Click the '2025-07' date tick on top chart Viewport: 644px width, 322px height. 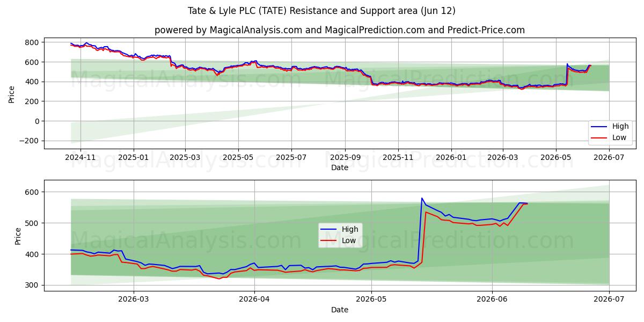[x=291, y=158]
